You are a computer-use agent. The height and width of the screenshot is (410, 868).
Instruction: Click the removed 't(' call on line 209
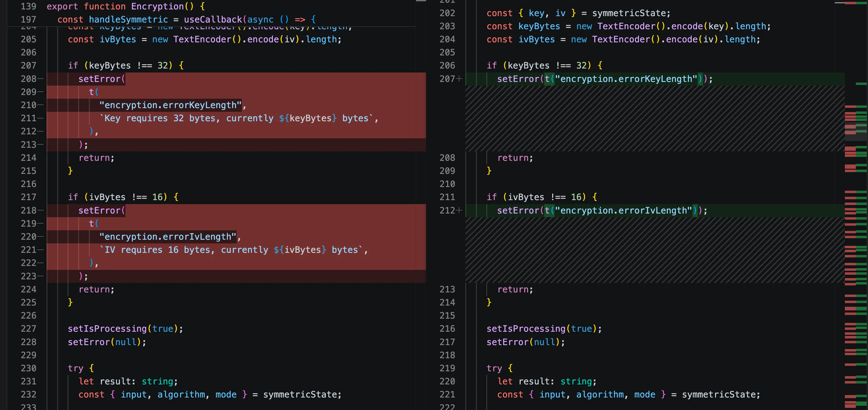pos(94,92)
